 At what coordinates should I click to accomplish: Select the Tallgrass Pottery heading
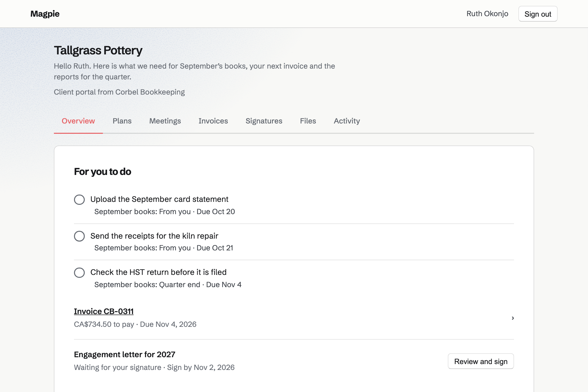pyautogui.click(x=98, y=50)
